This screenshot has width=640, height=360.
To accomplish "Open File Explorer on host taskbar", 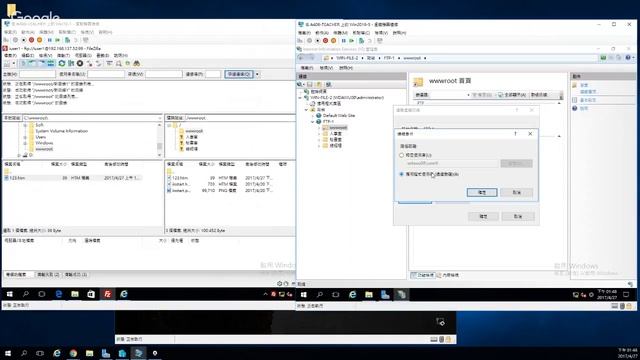I will [x=89, y=353].
